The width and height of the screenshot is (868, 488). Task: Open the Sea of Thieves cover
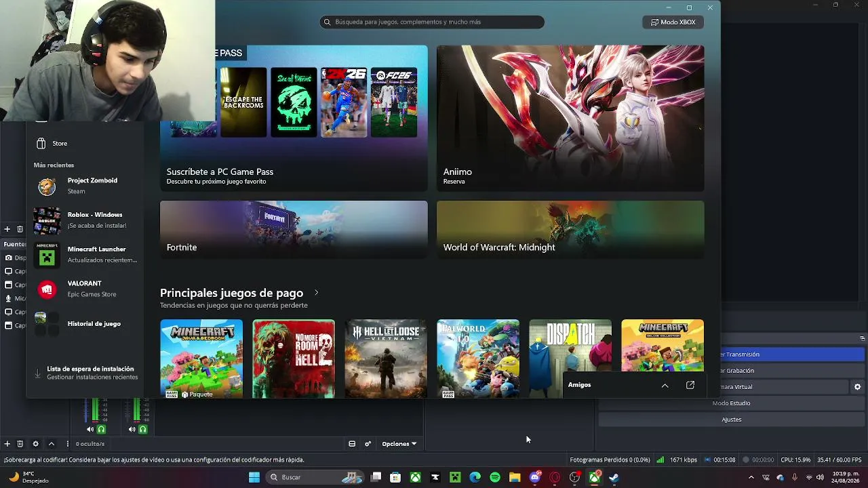(x=294, y=102)
